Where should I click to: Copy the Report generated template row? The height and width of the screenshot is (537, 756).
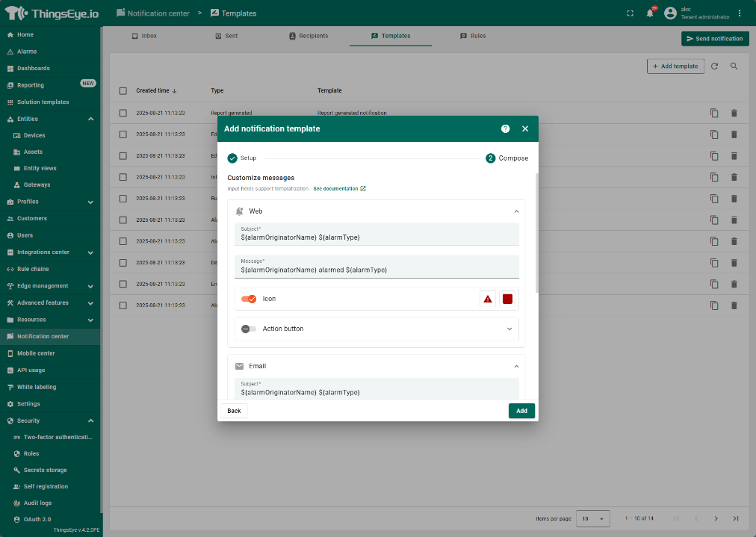coord(714,113)
